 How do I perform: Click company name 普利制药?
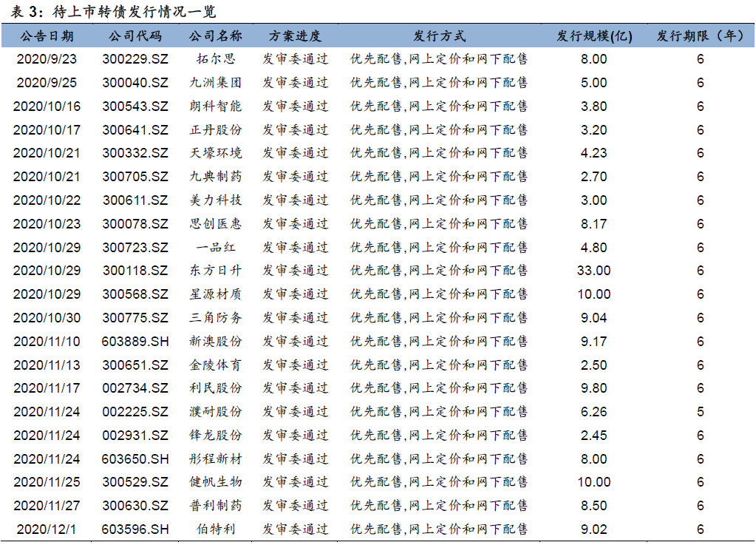[216, 506]
